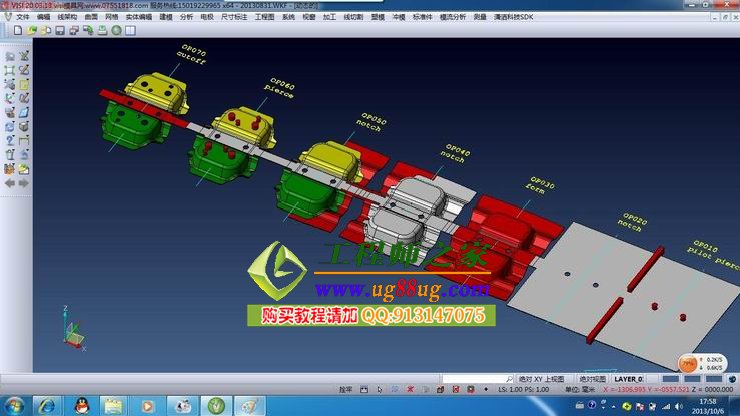Click the cursor arrow icon in status bar
Screen dimensions: 740x416
click(380, 390)
